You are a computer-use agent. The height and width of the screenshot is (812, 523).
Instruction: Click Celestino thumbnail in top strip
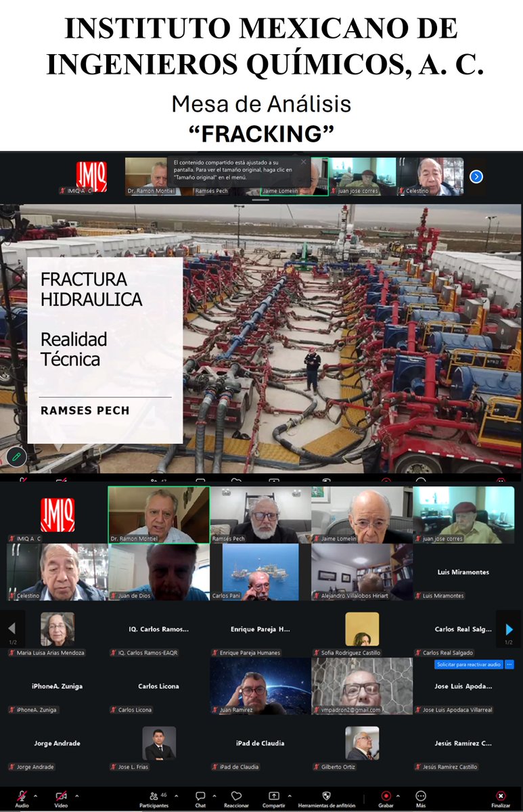430,177
